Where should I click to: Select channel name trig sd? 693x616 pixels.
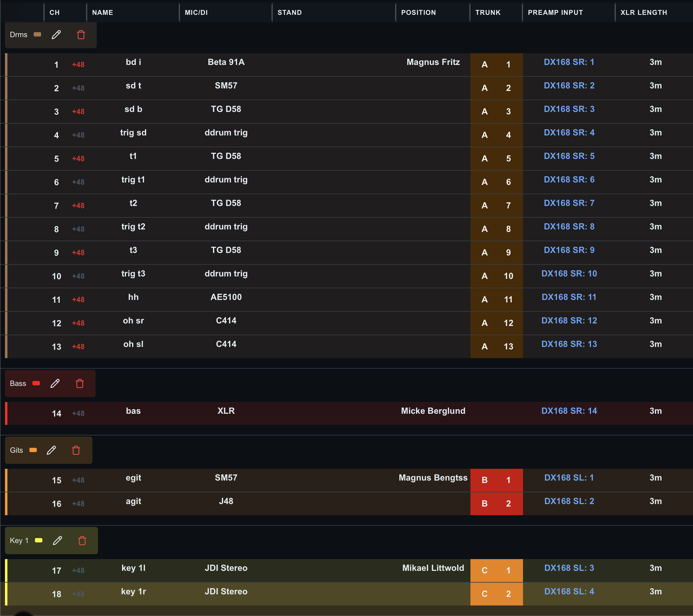point(133,133)
